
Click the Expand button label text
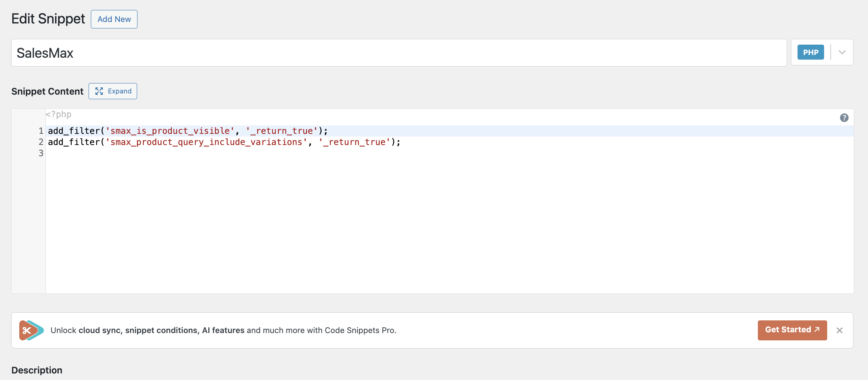point(120,91)
